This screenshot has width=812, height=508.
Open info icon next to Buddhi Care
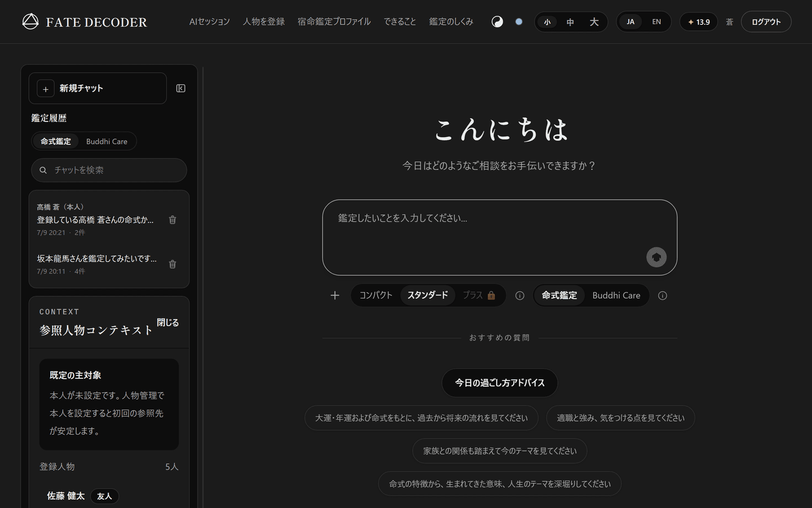(x=663, y=295)
